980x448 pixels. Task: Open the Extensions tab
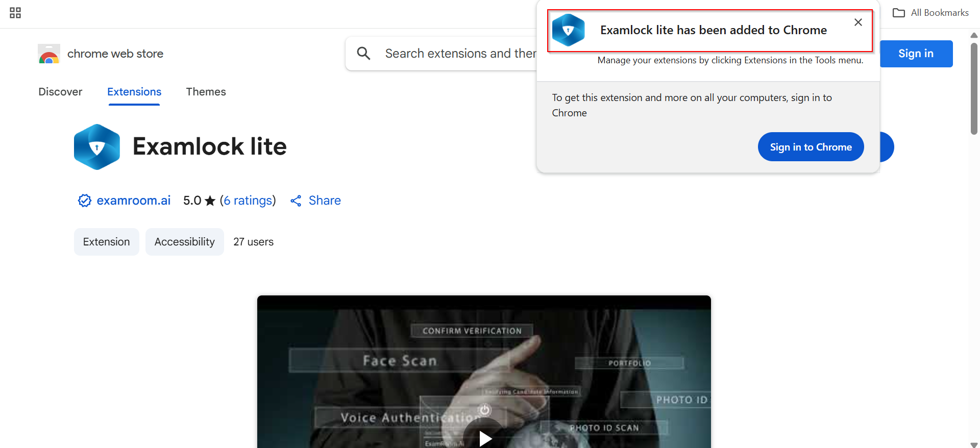click(134, 92)
